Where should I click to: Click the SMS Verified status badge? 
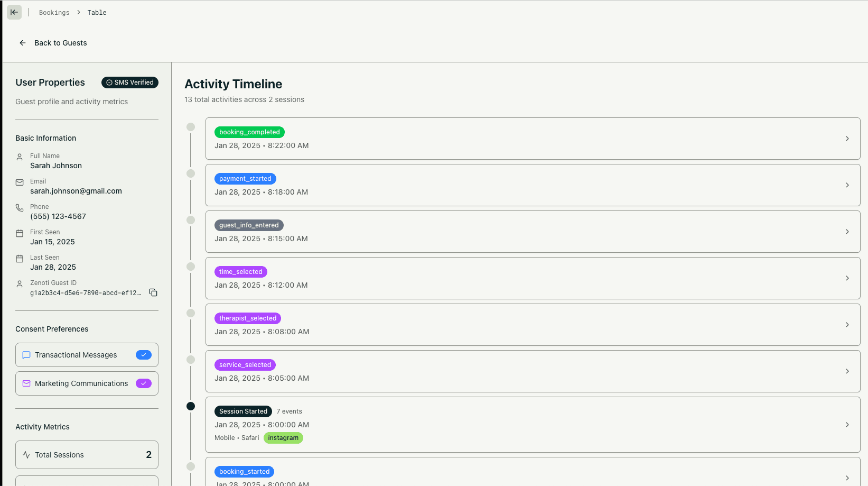(129, 82)
